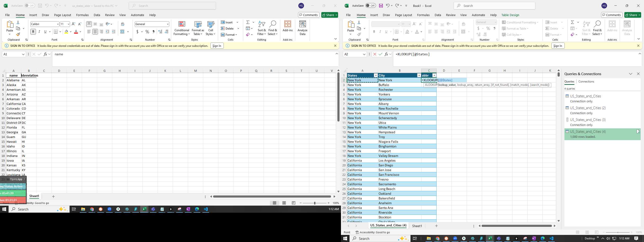Screen dimensions: 644x242
Task: Confirm formula with checkmark in Book1
Action: tap(380, 54)
